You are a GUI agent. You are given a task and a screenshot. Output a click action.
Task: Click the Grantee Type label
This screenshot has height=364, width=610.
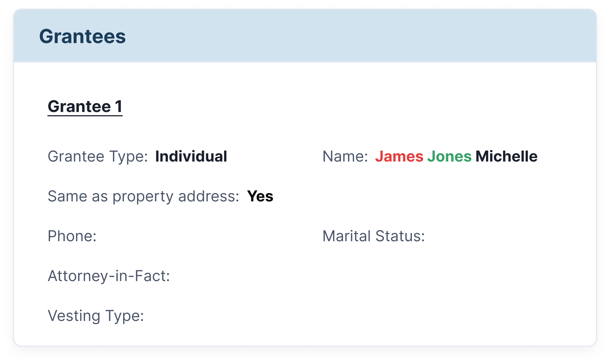click(98, 156)
